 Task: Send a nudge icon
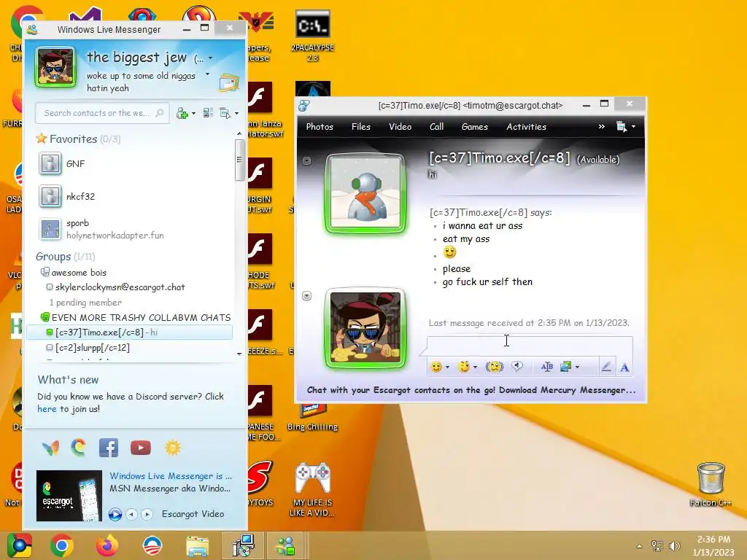point(495,367)
